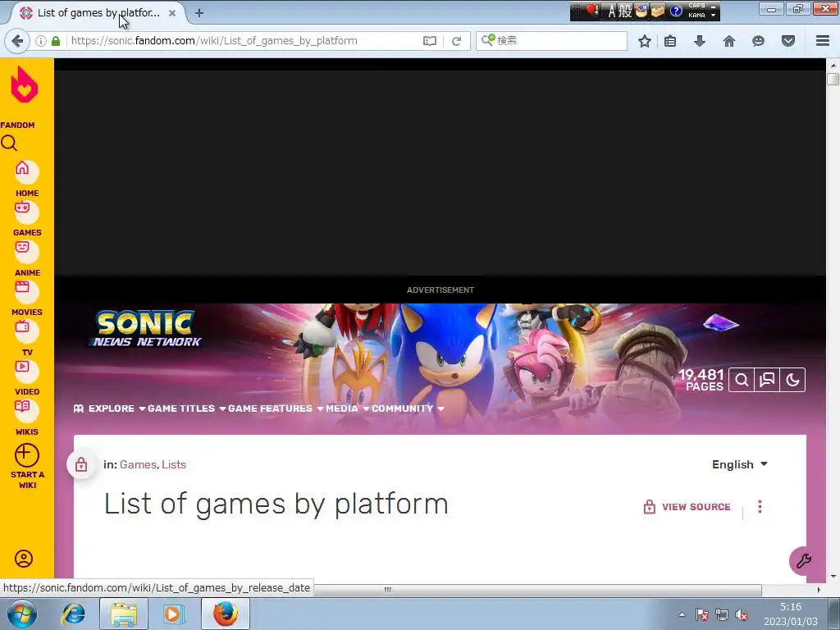Expand the Game Titles menu
Viewport: 840px width, 630px height.
click(186, 409)
